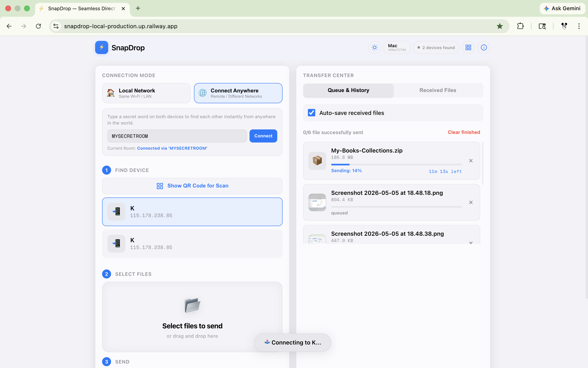This screenshot has height=368, width=588.
Task: Open the browser profile avatar
Action: 564,26
